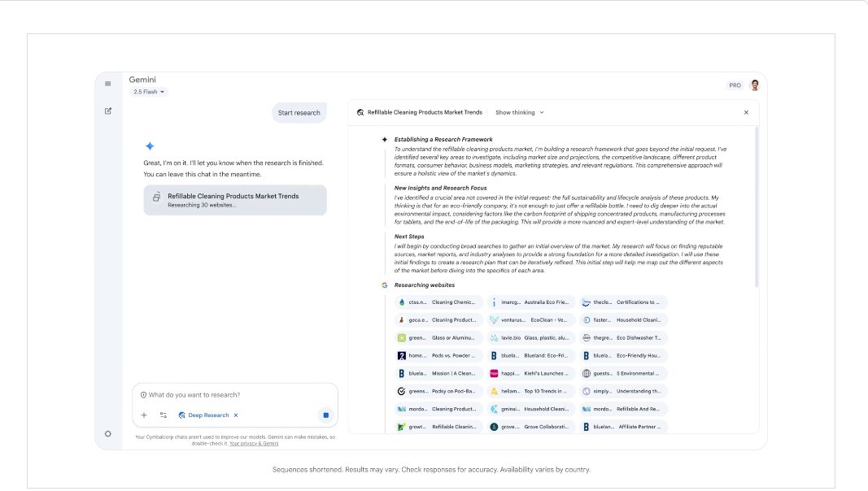The width and height of the screenshot is (868, 491).
Task: Click the thegre Eco Dishwasher T... chip favicon
Action: (x=587, y=338)
